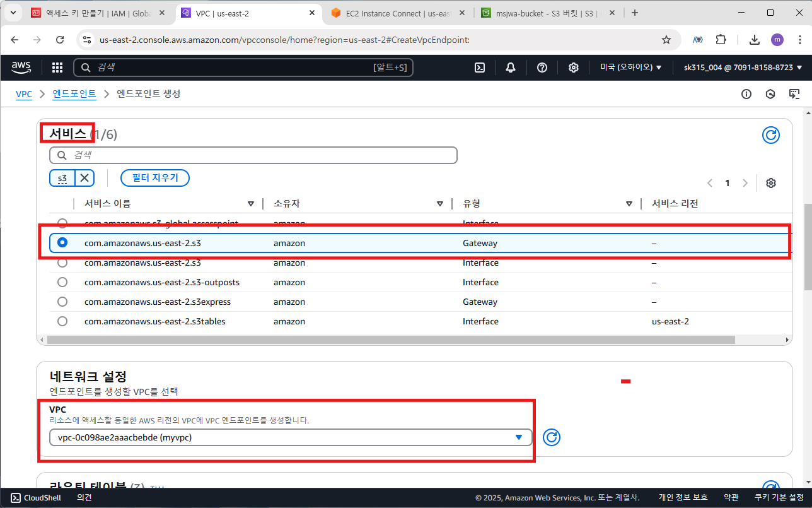812x508 pixels.
Task: Open the VPC selection dropdown
Action: (291, 437)
